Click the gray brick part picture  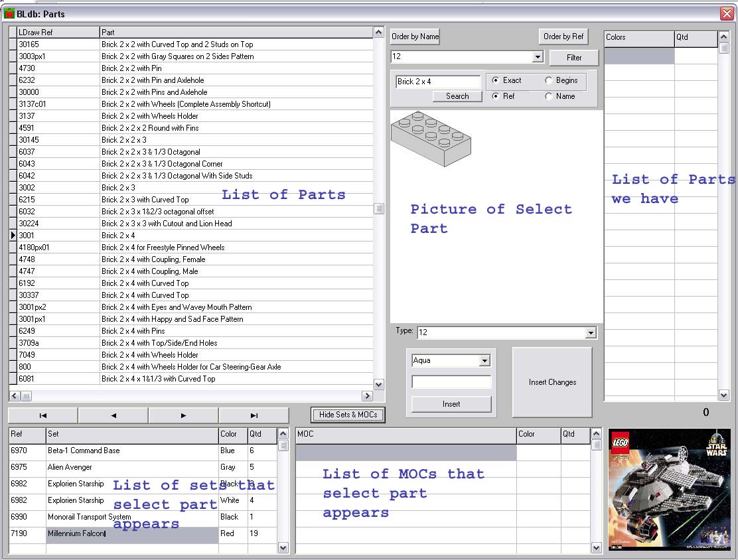tap(431, 139)
